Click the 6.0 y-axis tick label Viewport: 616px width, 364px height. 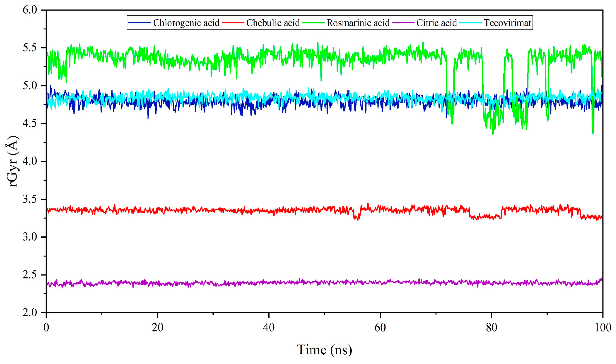point(30,10)
